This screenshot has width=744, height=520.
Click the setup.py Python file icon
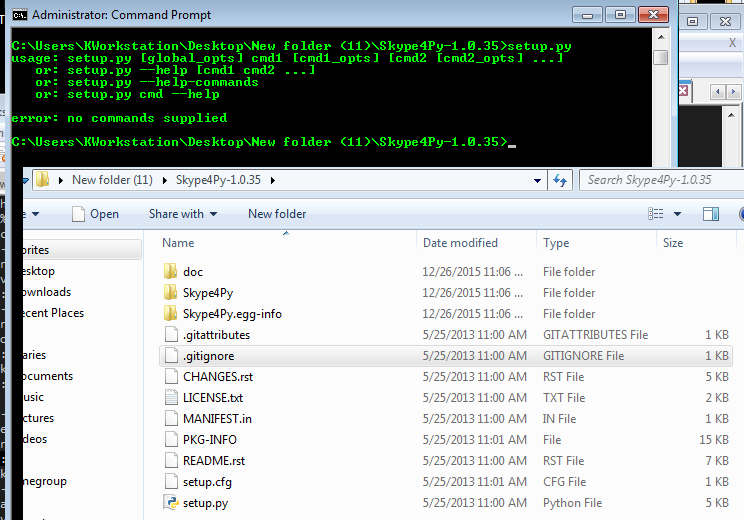pyautogui.click(x=171, y=502)
